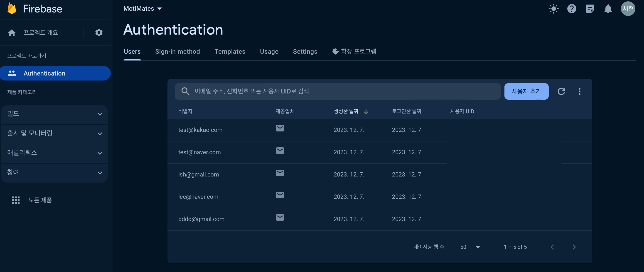Viewport: 644px width, 272px height.
Task: Open the project settings gear icon
Action: pos(99,33)
